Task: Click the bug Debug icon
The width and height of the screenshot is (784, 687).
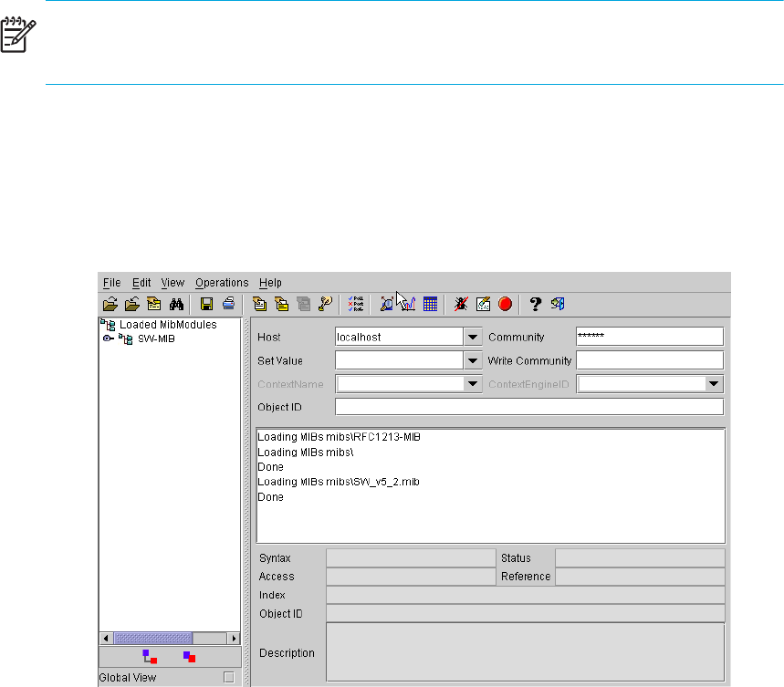Action: (x=462, y=305)
